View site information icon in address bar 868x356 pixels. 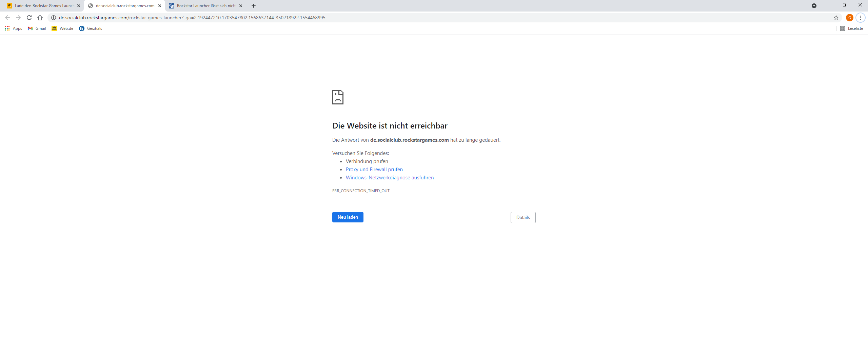[54, 18]
